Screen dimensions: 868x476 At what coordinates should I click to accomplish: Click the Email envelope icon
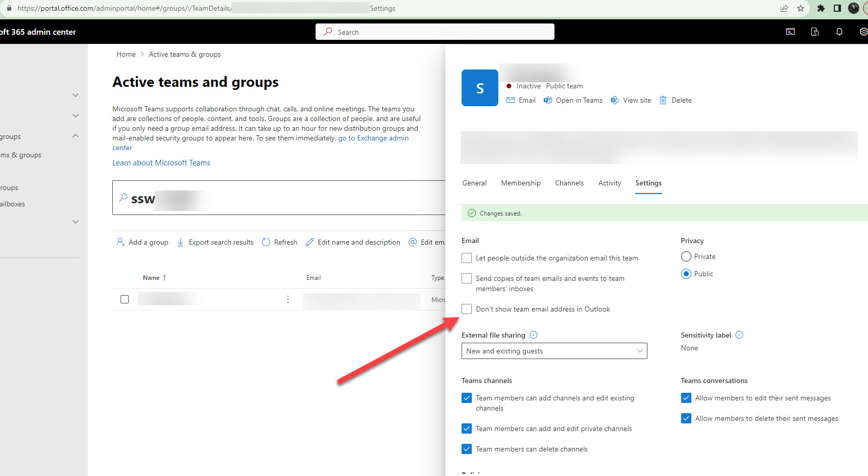click(511, 100)
